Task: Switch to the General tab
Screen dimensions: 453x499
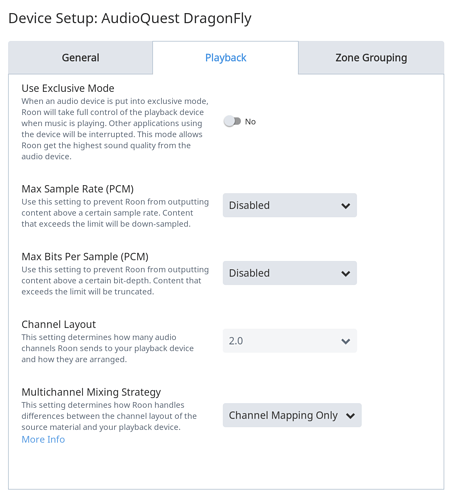Action: click(80, 58)
